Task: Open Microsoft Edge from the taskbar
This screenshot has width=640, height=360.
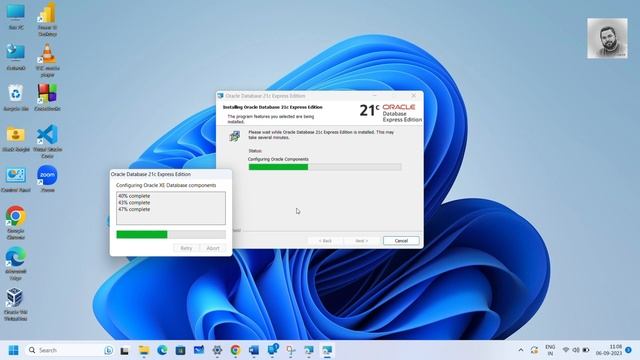Action: click(x=162, y=350)
